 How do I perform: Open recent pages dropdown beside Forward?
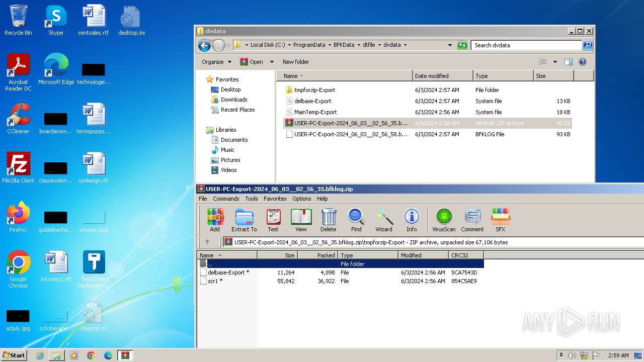[x=228, y=46]
